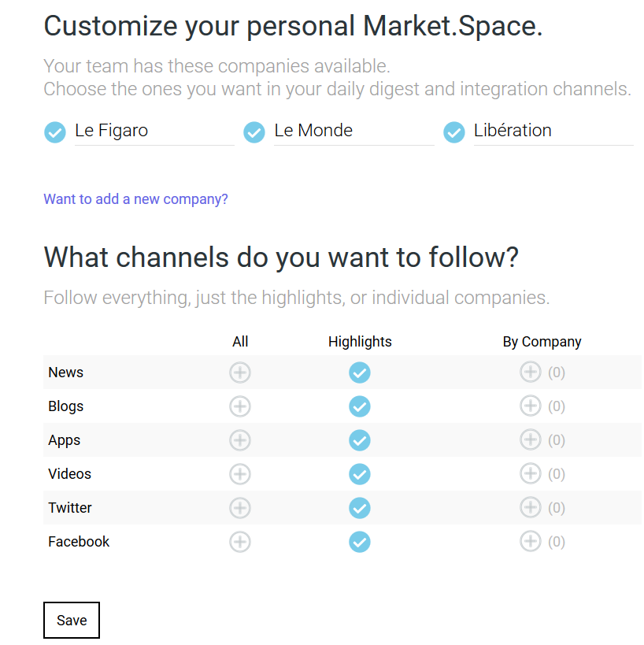Expand By Company options for Facebook

531,542
